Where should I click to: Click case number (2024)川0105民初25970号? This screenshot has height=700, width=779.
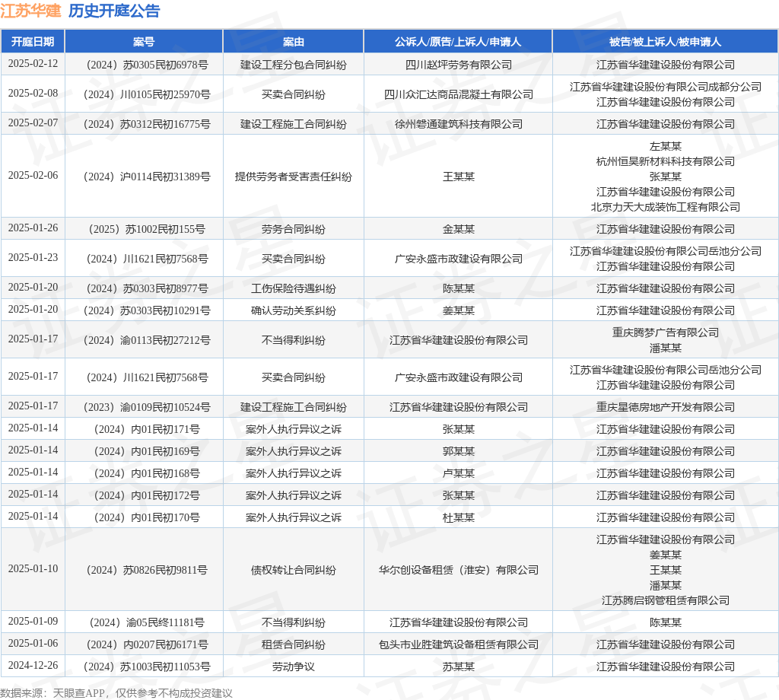coord(147,94)
